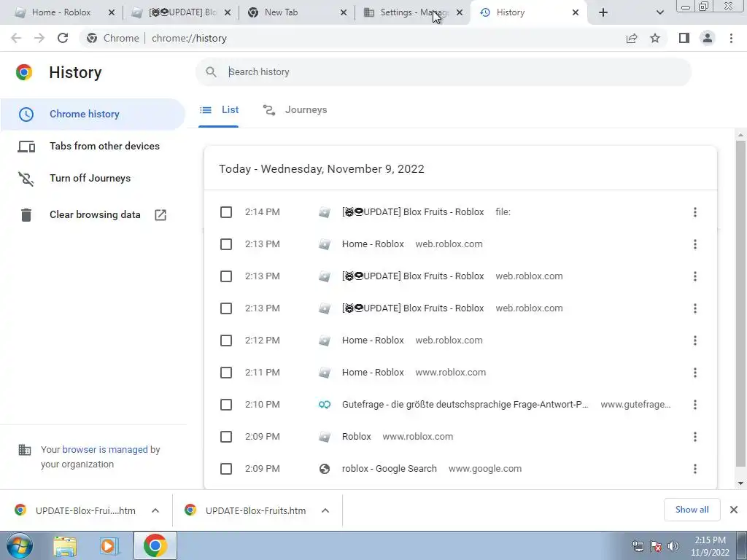Click the Chrome logo beside History
The image size is (747, 560).
click(24, 72)
